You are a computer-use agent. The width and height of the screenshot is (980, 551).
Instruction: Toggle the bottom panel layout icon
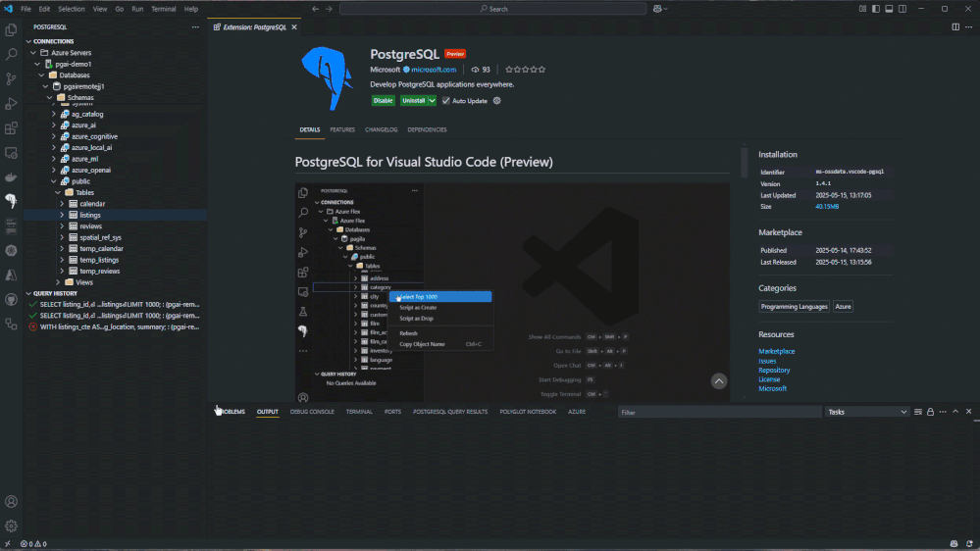pyautogui.click(x=889, y=9)
